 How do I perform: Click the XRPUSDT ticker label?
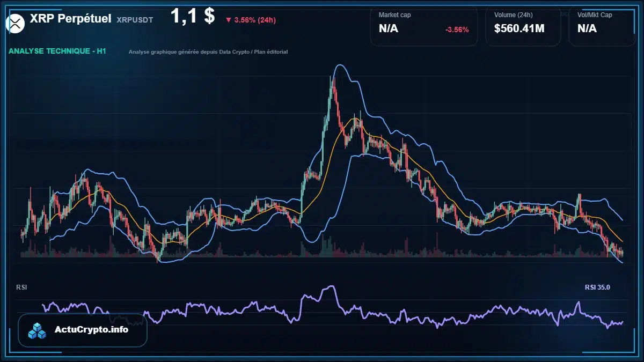[x=135, y=20]
